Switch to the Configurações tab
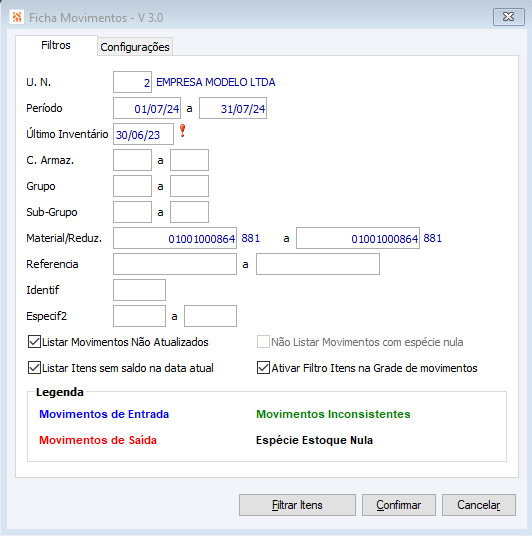 click(x=135, y=47)
